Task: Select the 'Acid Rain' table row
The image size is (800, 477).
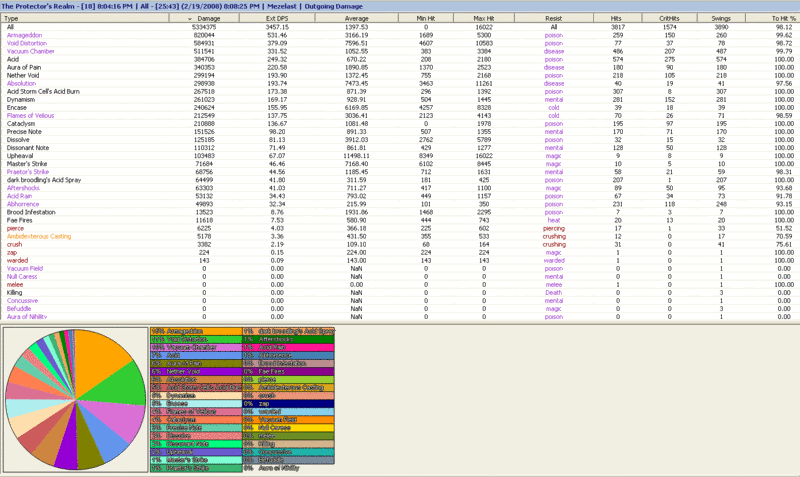Action: [400, 196]
